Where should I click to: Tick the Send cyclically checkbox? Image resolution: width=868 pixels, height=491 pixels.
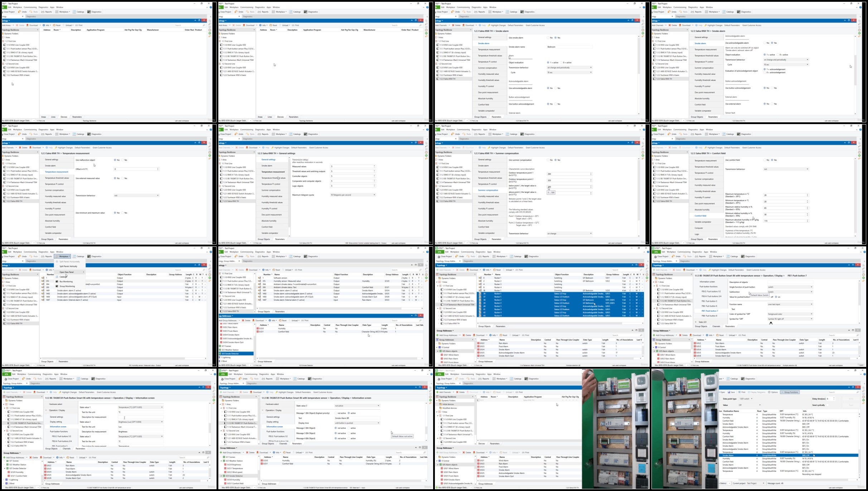click(827, 405)
